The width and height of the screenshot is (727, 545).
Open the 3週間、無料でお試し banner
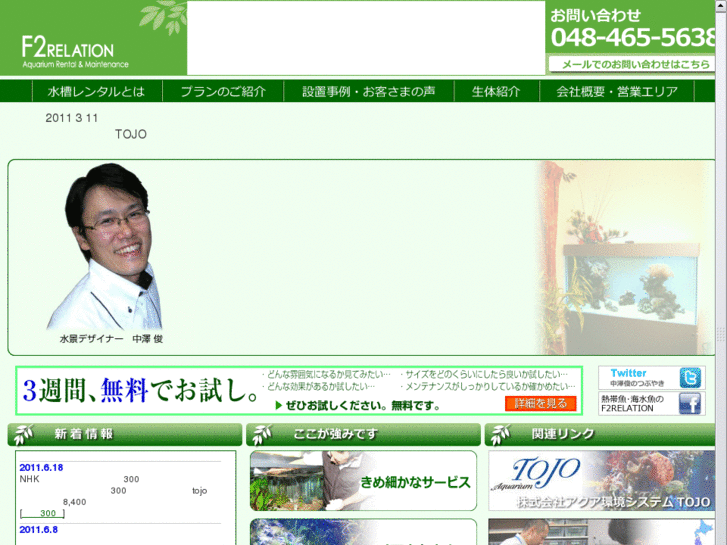[299, 391]
